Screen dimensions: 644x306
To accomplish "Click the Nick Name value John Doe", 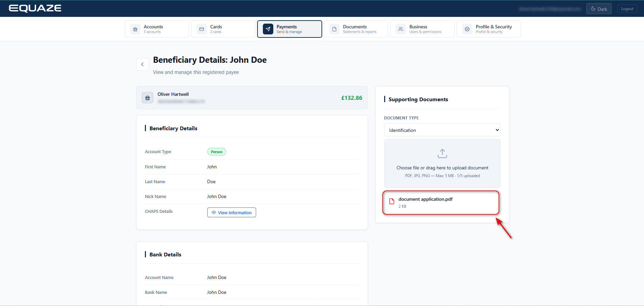I will 216,196.
